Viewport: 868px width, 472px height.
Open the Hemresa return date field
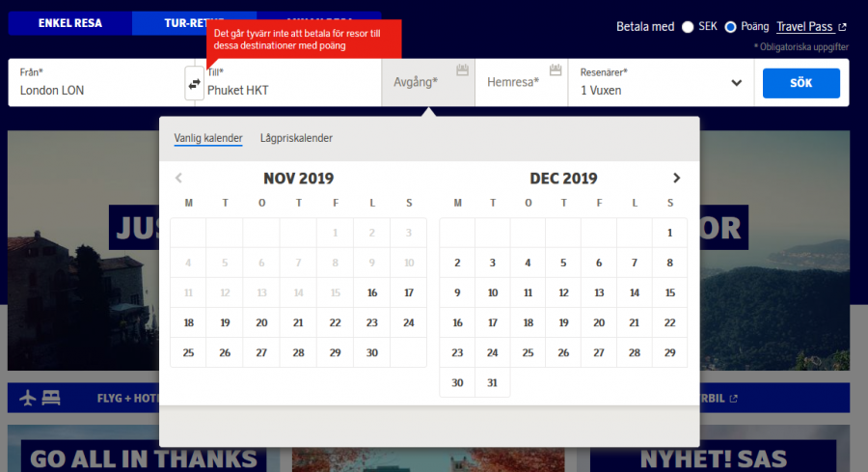516,82
